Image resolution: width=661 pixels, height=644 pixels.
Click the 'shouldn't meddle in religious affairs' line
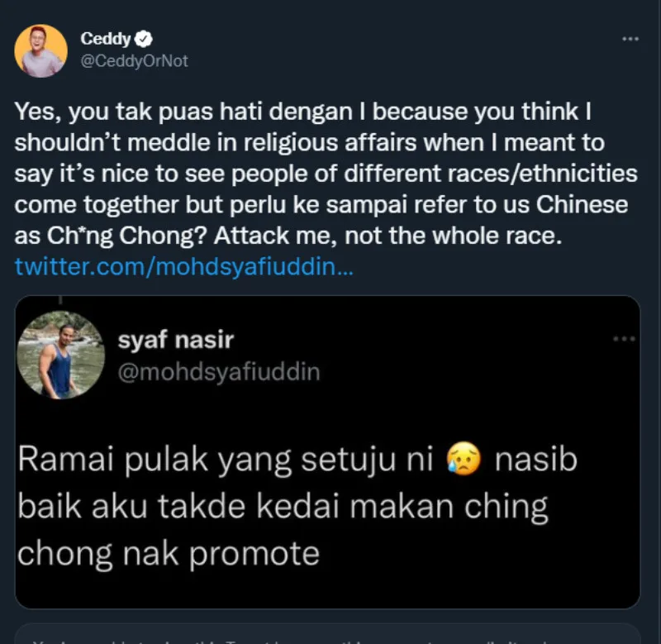310,143
